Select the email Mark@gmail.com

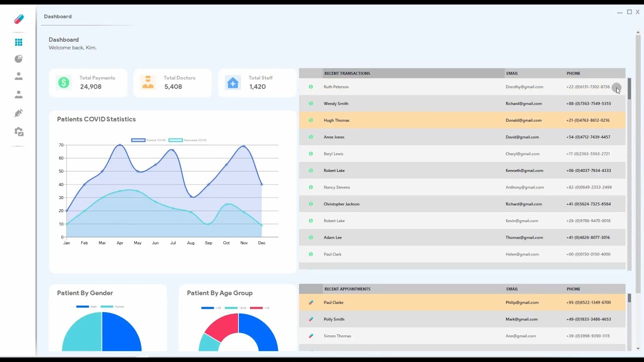[x=521, y=319]
